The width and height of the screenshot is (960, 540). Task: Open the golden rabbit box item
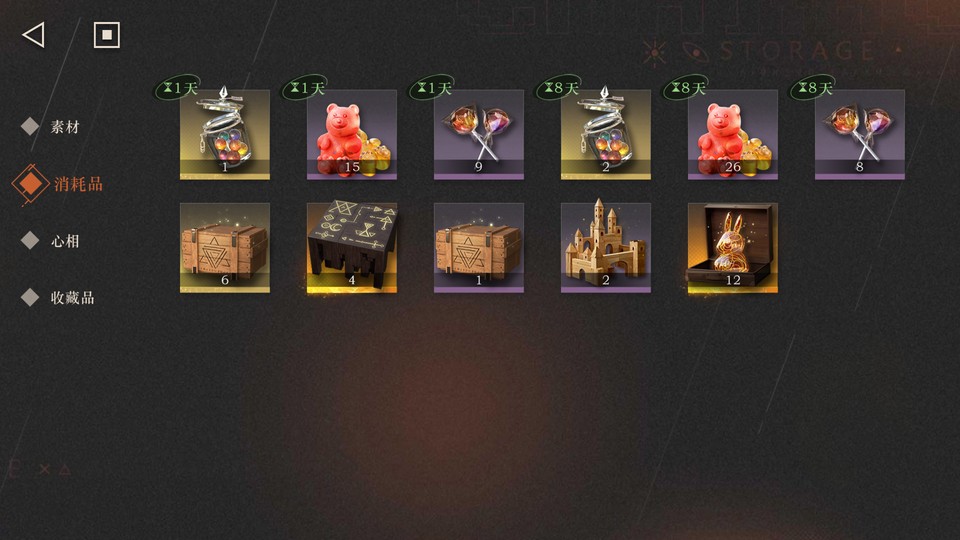[x=733, y=247]
